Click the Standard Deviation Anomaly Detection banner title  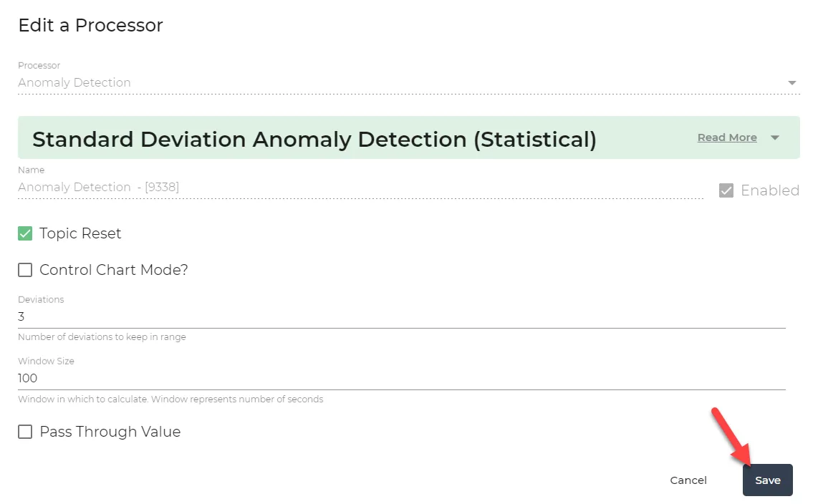[314, 139]
